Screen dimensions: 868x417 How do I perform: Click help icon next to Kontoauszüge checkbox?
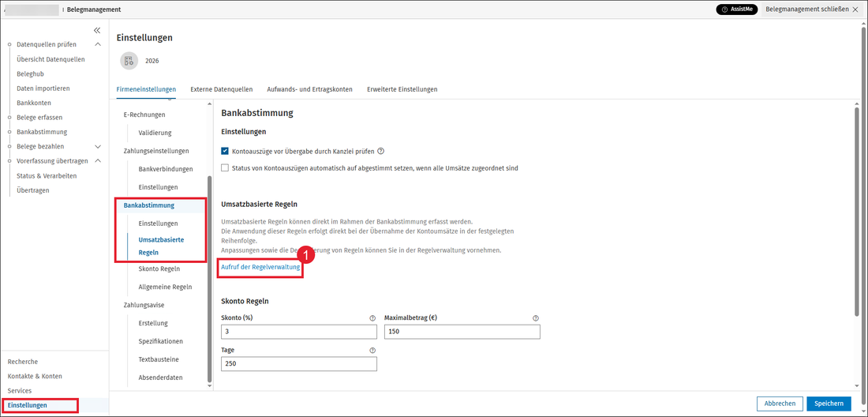(381, 151)
